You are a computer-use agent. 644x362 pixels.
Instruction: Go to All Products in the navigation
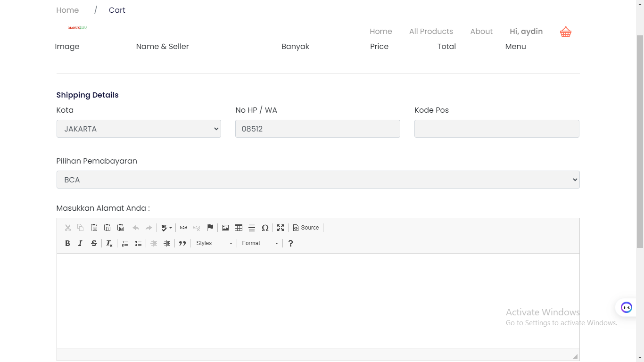431,32
